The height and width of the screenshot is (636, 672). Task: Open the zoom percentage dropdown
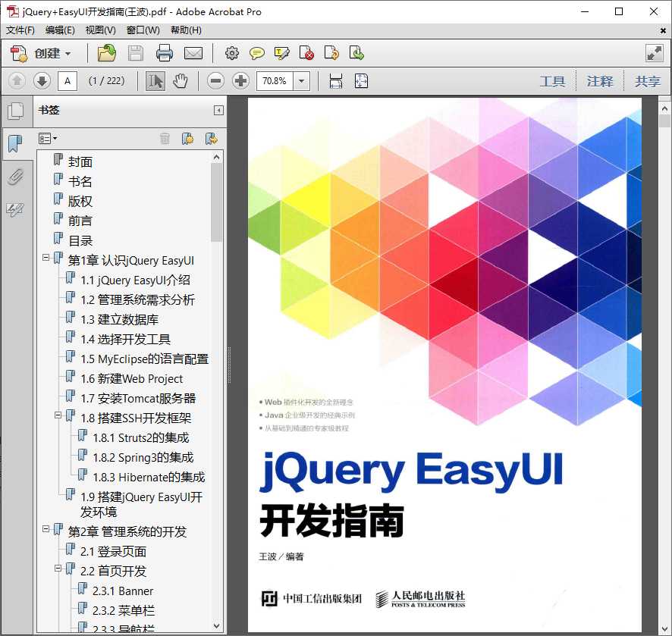click(300, 80)
